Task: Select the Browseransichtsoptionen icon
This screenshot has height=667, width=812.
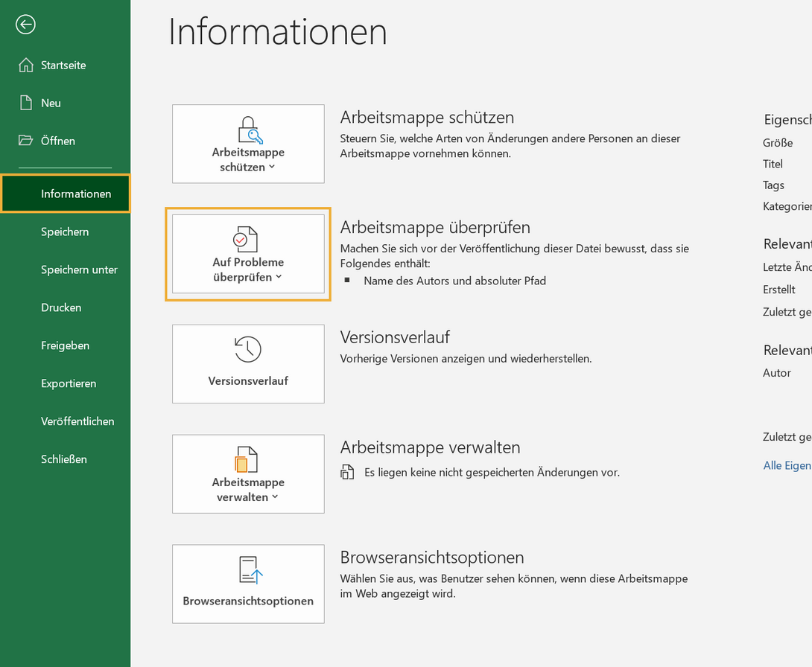Action: point(248,568)
